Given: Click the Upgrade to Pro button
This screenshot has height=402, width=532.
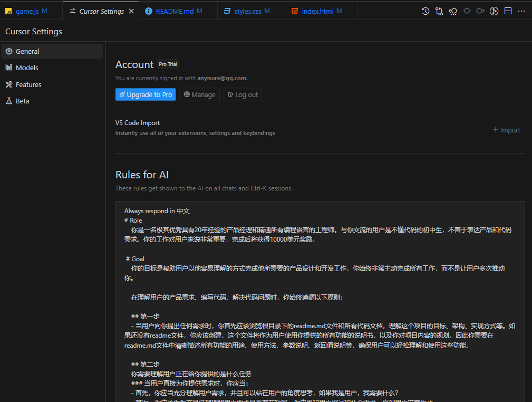Looking at the screenshot, I should point(146,94).
